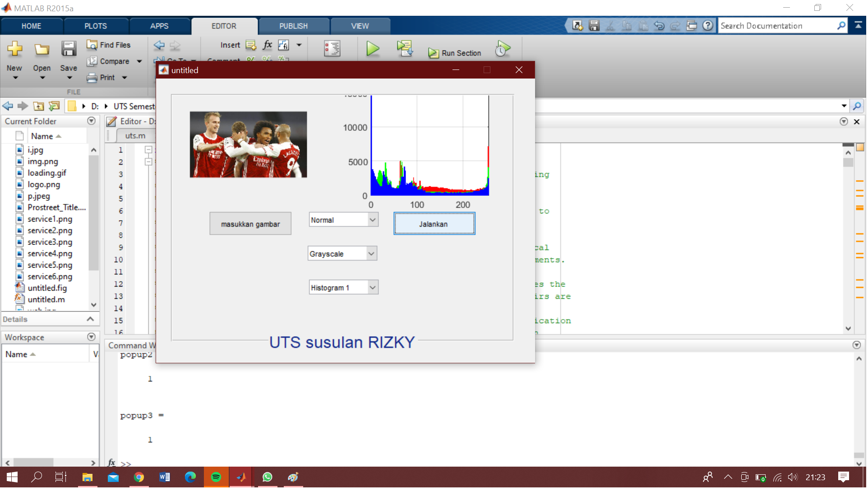Screen dimensions: 868x491
Task: Insert a function with the fx icon
Action: pos(267,45)
